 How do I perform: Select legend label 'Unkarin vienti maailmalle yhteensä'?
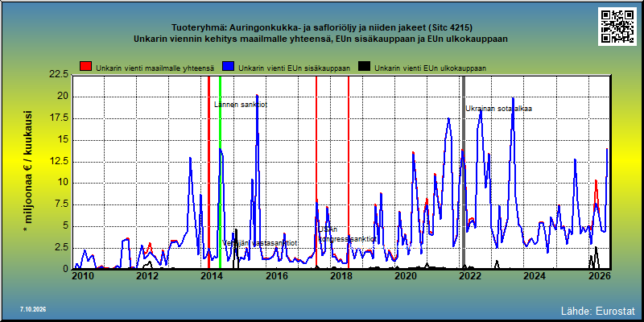click(155, 68)
